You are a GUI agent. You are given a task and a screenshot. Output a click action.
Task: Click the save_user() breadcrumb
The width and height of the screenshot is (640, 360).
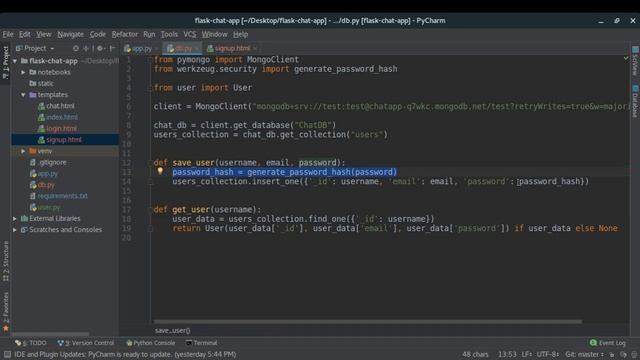[172, 331]
